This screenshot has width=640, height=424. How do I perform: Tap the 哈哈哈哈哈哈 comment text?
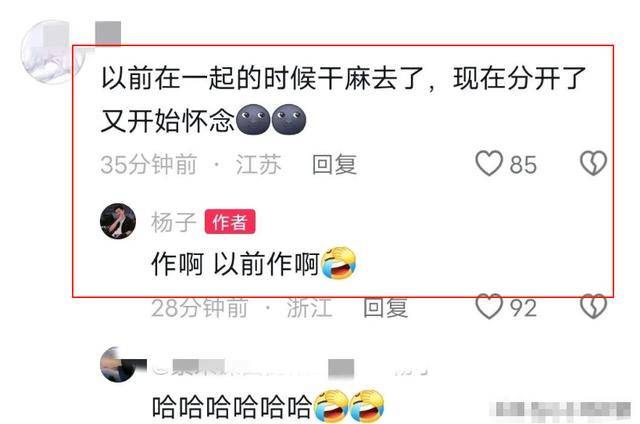[x=232, y=407]
